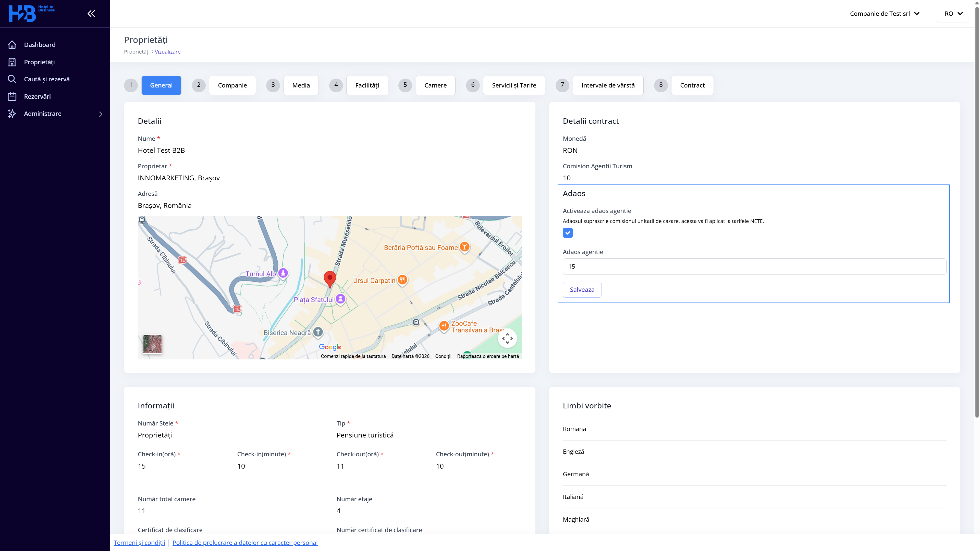Viewport: 980px width, 551px height.
Task: Click the red location pin on map
Action: click(x=329, y=278)
